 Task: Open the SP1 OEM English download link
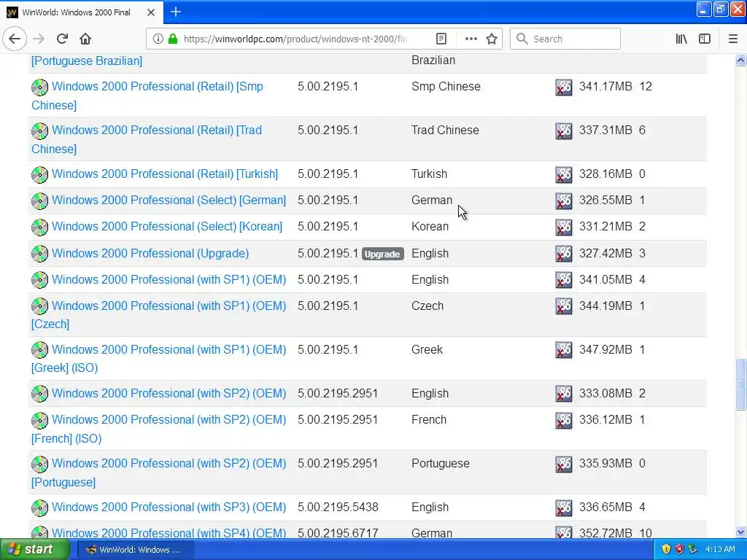[x=169, y=279]
